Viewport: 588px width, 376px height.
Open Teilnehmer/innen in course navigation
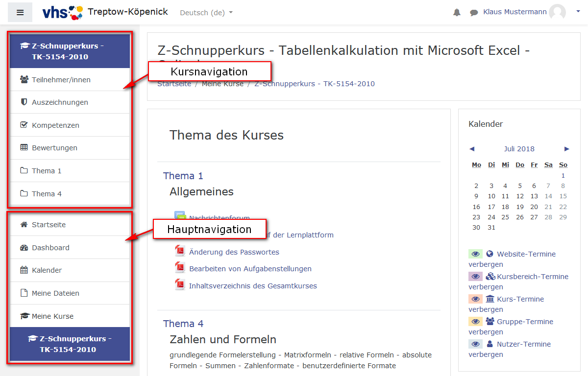(70, 79)
